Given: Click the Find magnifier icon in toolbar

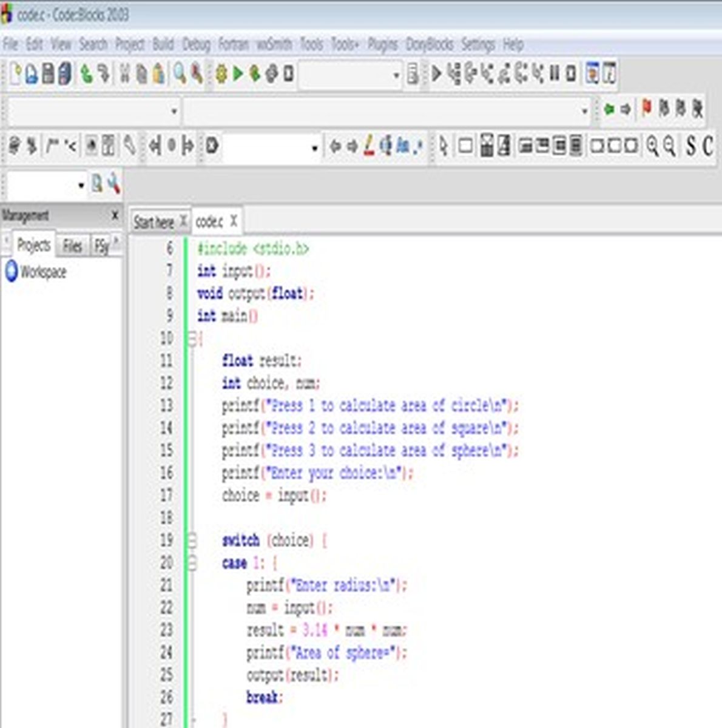Looking at the screenshot, I should click(x=180, y=74).
